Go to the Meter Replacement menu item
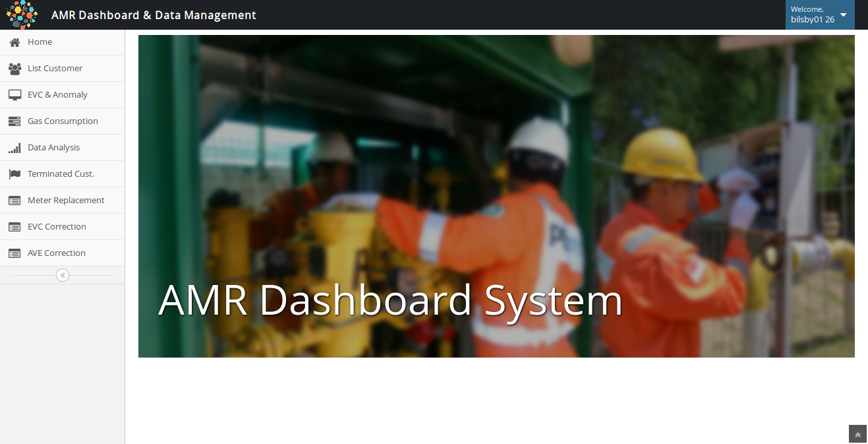This screenshot has height=444, width=868. click(x=66, y=201)
